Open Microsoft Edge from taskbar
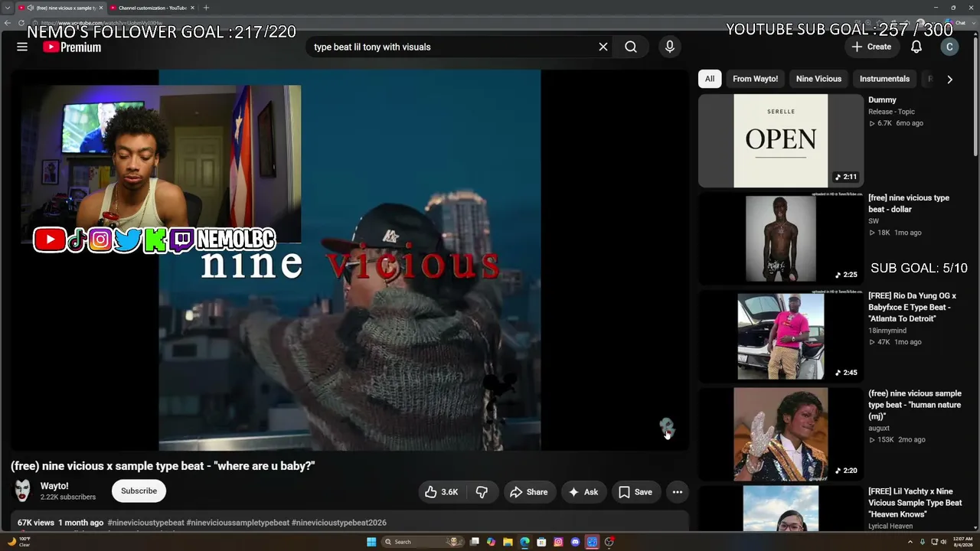980x551 pixels. (524, 542)
